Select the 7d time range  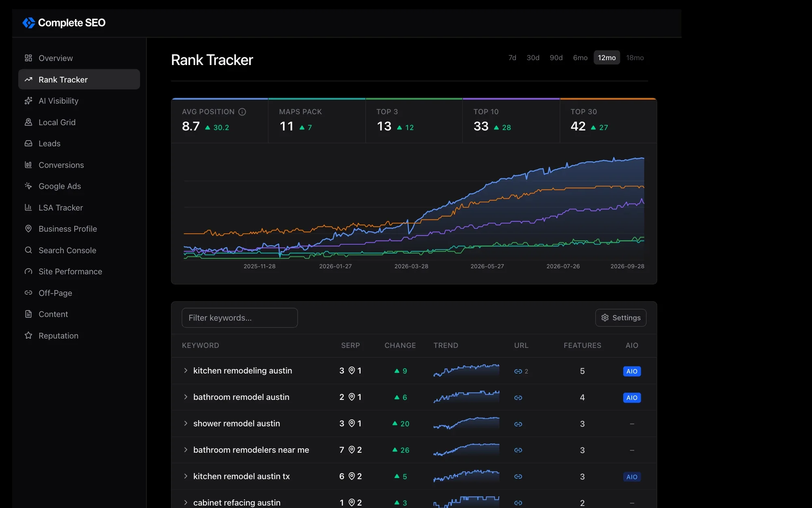click(512, 58)
